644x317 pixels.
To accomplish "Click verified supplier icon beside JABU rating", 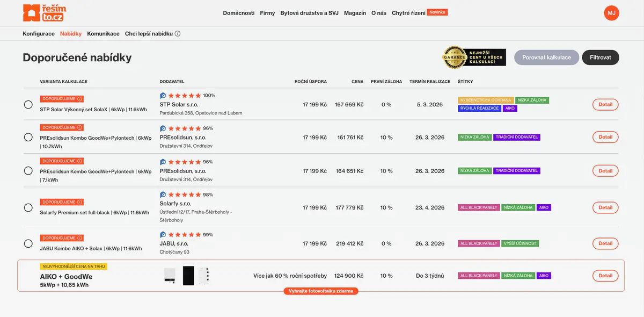I will click(x=163, y=235).
